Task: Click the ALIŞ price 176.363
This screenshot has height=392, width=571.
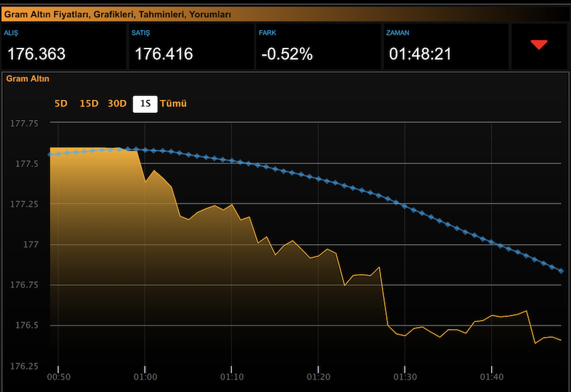Action: click(x=36, y=54)
